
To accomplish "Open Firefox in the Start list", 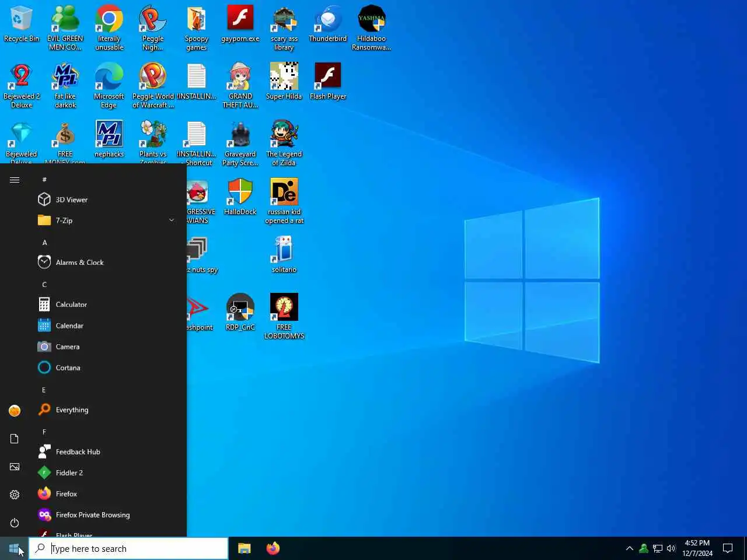I will pos(107,494).
